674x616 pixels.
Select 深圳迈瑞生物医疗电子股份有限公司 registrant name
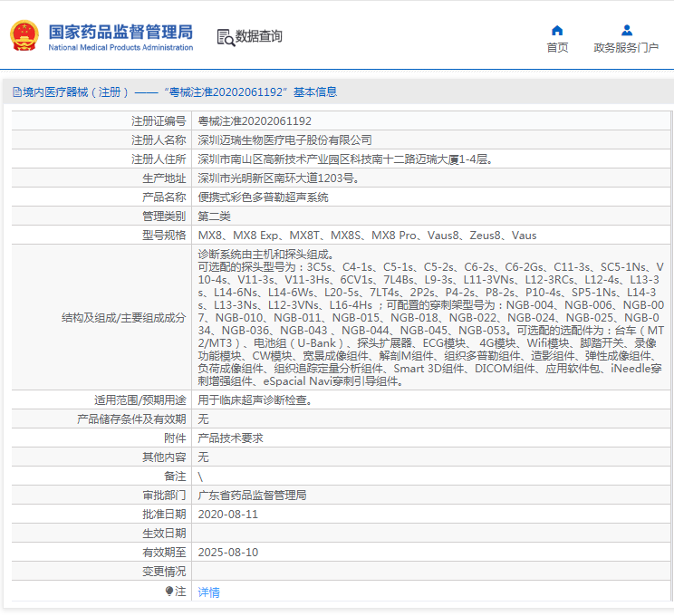tap(284, 140)
